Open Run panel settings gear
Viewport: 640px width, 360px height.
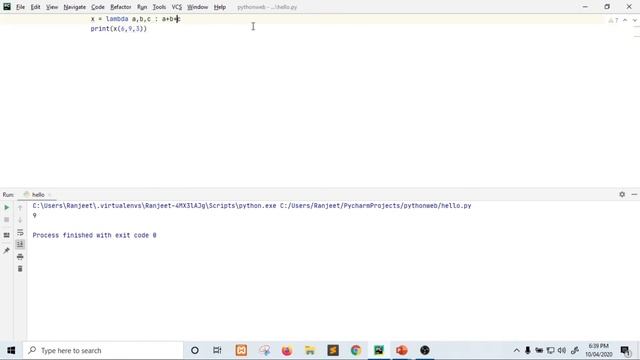pyautogui.click(x=622, y=194)
